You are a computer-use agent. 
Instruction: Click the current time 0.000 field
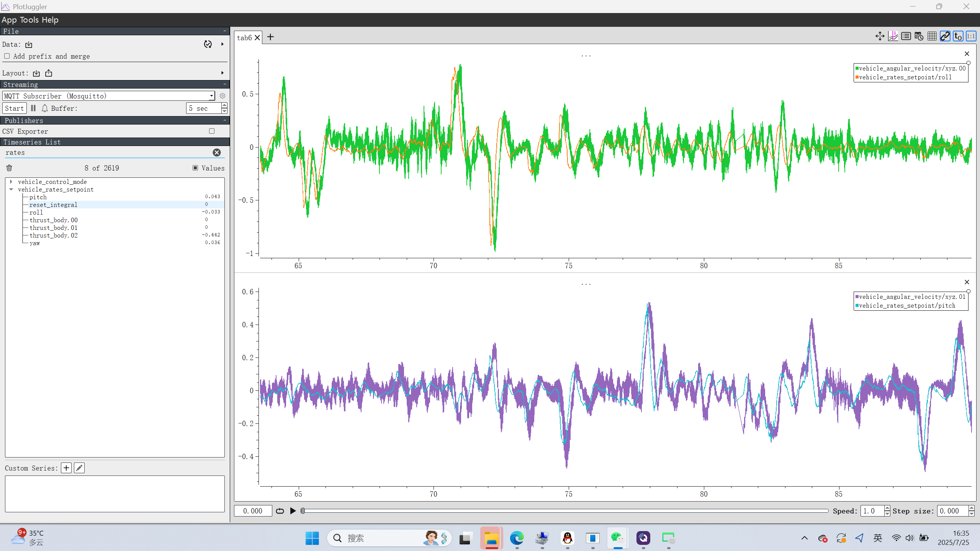click(x=253, y=511)
